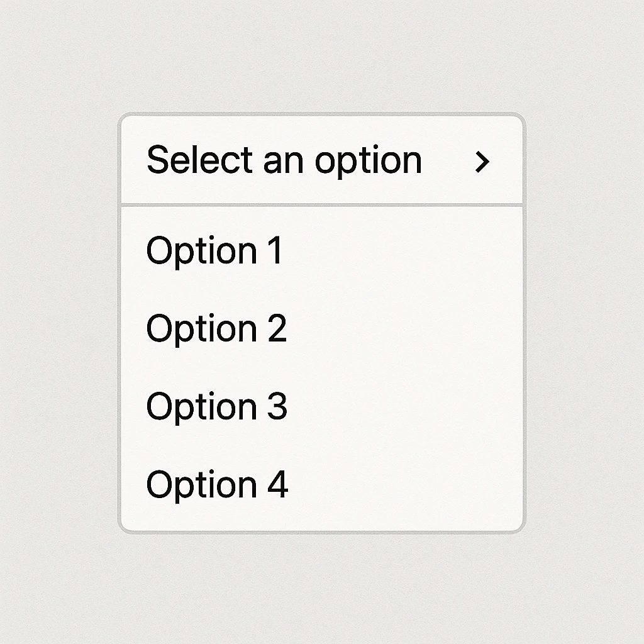
Task: Click the Option 4 menu entry
Action: pyautogui.click(x=217, y=485)
